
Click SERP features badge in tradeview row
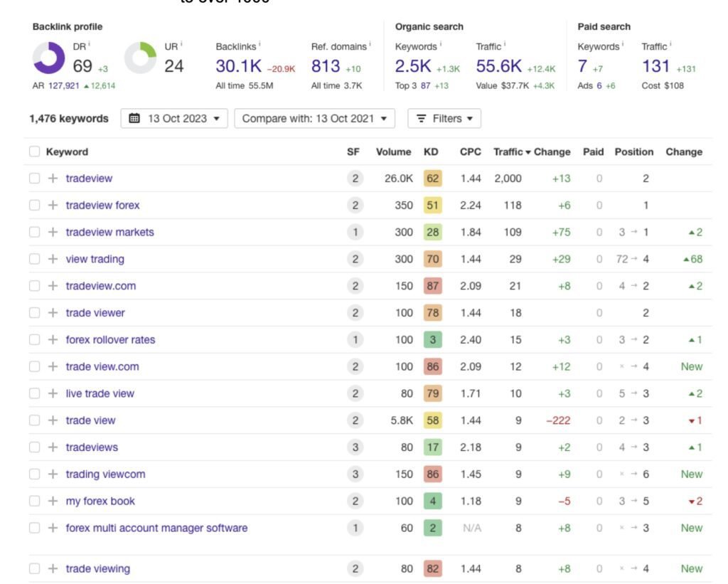tap(355, 179)
